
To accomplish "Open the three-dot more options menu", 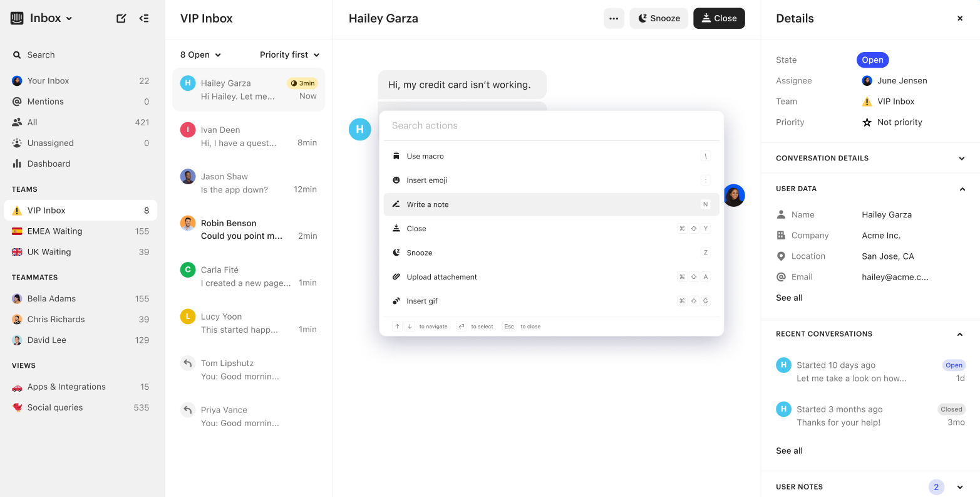I will coord(614,18).
